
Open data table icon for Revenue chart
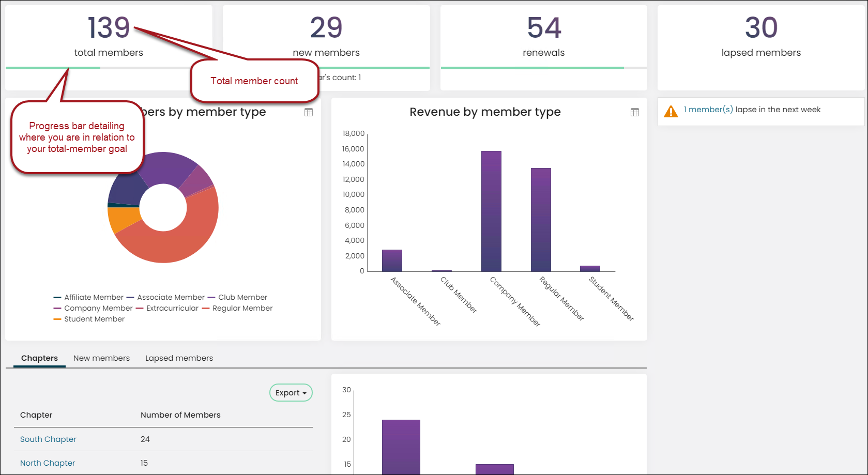pos(635,112)
